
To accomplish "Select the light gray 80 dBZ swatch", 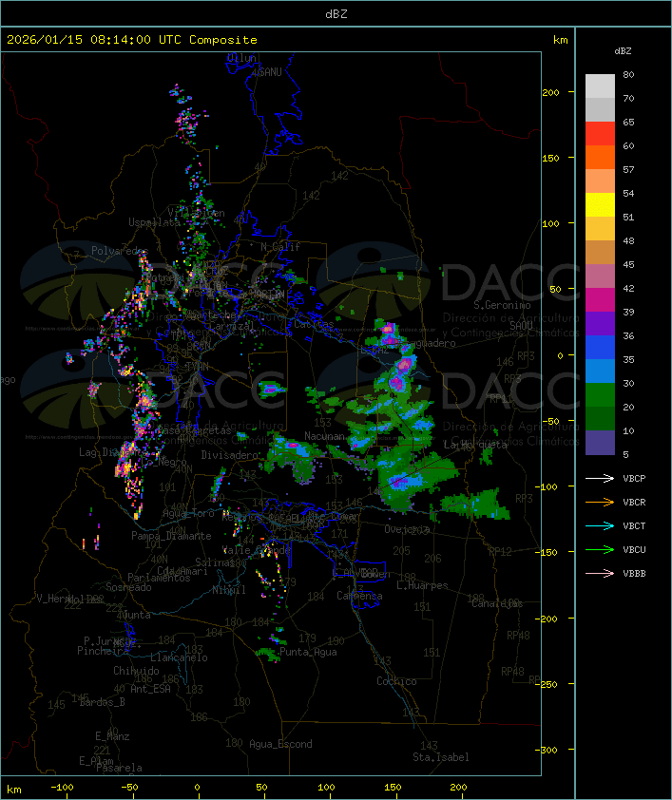I will [x=600, y=86].
